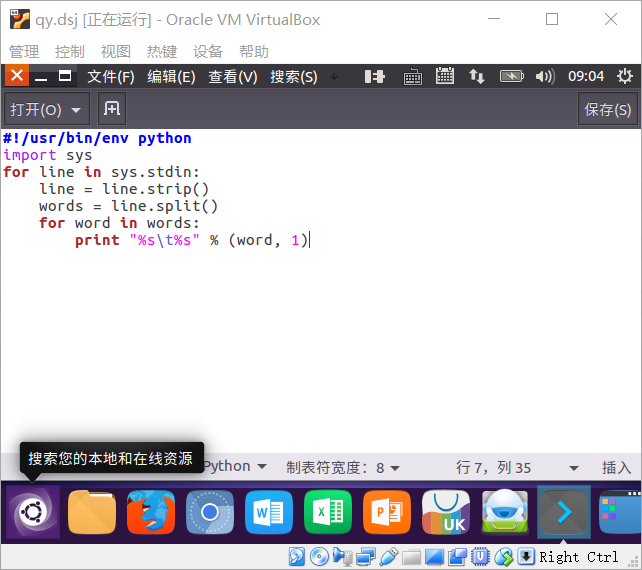Open the 控制 VirtualBox menu
This screenshot has height=570, width=642.
pos(70,52)
